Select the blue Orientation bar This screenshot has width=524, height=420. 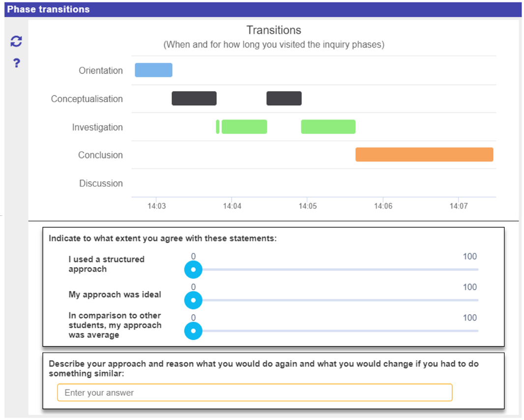153,70
